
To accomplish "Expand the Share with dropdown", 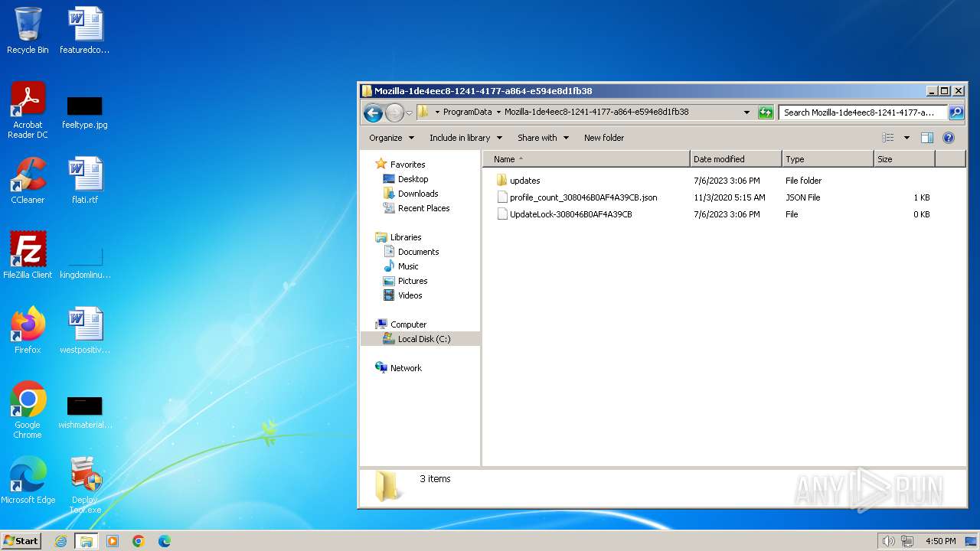I will [543, 138].
